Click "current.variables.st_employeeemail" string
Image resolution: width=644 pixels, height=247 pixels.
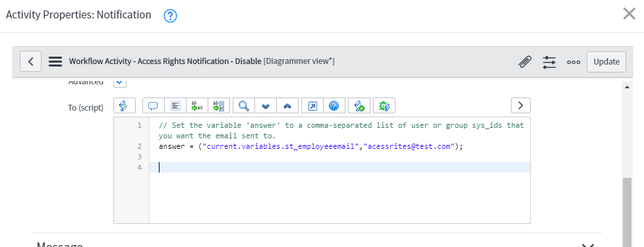281,146
